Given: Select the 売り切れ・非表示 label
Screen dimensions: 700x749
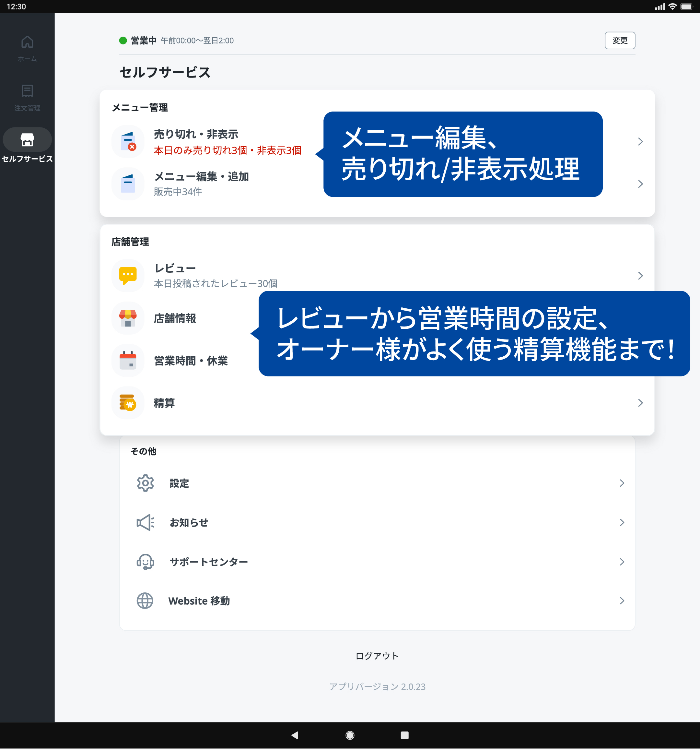Looking at the screenshot, I should (196, 134).
